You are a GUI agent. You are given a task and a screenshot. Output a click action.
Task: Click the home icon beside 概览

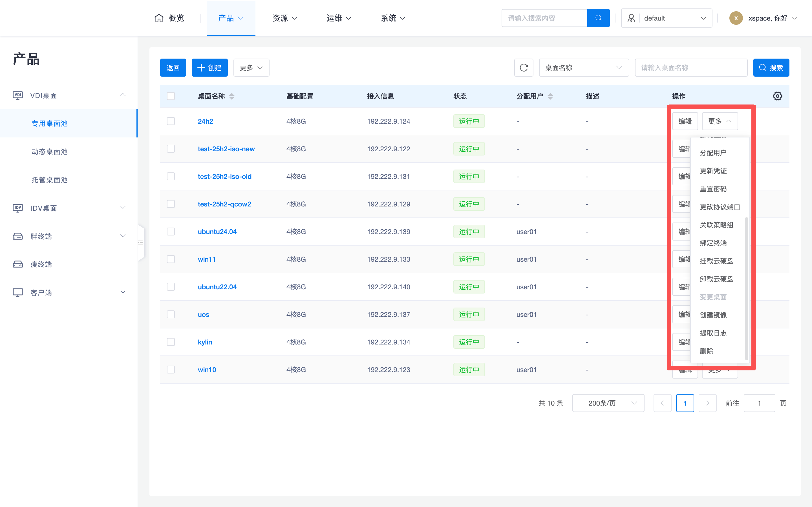[159, 18]
